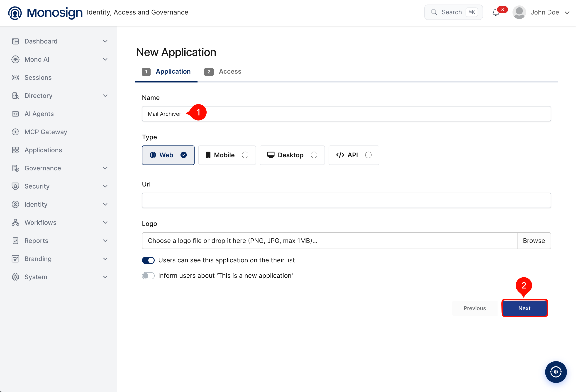Expand the Security menu chevron
This screenshot has width=576, height=392.
105,186
